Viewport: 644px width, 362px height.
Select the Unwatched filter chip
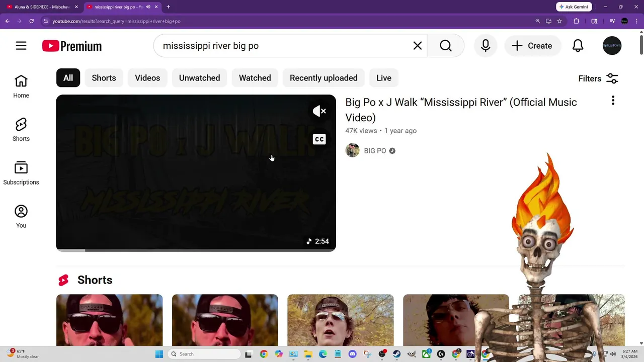199,78
